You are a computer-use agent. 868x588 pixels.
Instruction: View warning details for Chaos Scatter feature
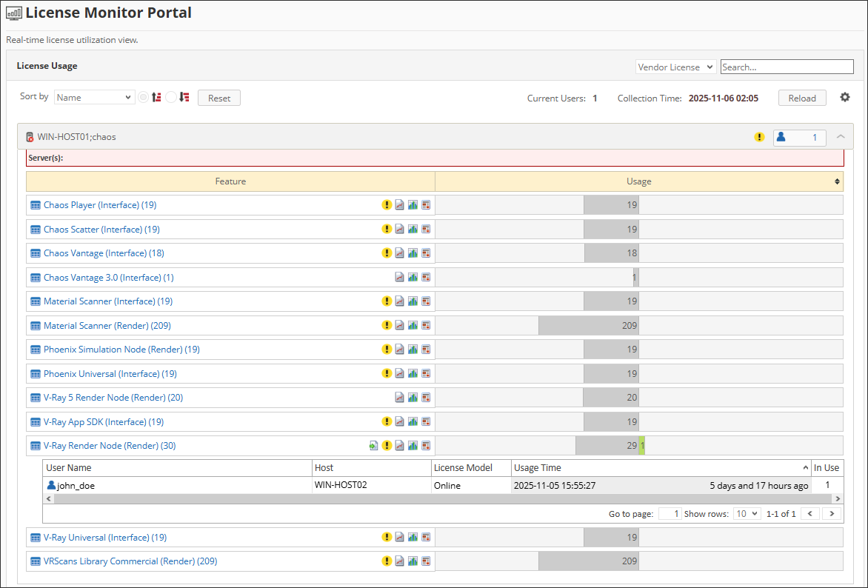pos(387,229)
